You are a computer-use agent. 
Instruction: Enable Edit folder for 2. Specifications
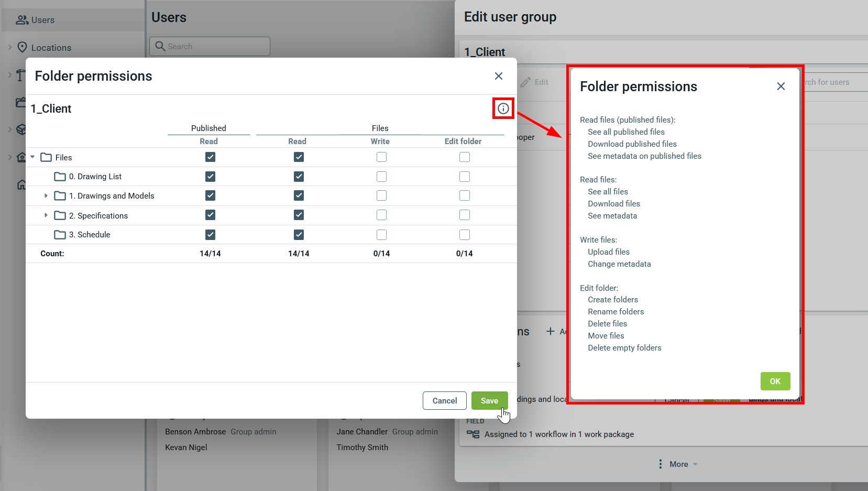click(464, 215)
